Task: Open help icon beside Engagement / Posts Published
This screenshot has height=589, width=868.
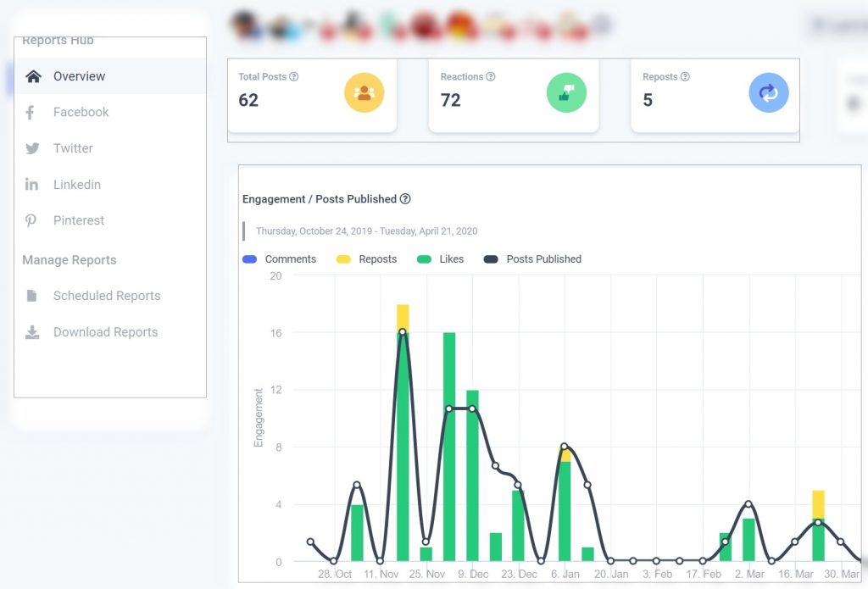Action: click(x=405, y=198)
